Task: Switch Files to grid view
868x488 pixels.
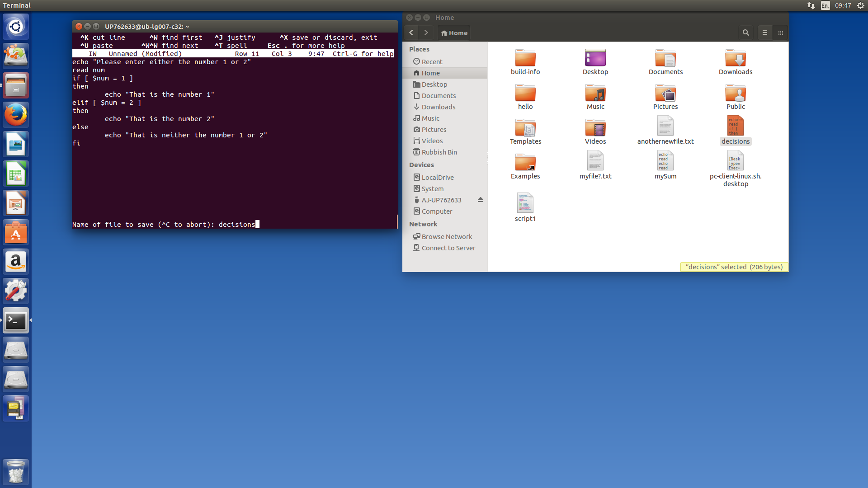Action: point(781,33)
